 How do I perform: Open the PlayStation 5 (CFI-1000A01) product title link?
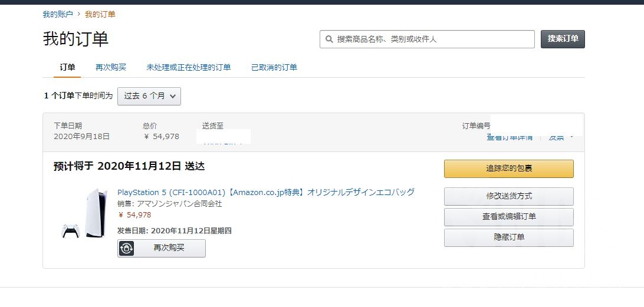(x=266, y=192)
